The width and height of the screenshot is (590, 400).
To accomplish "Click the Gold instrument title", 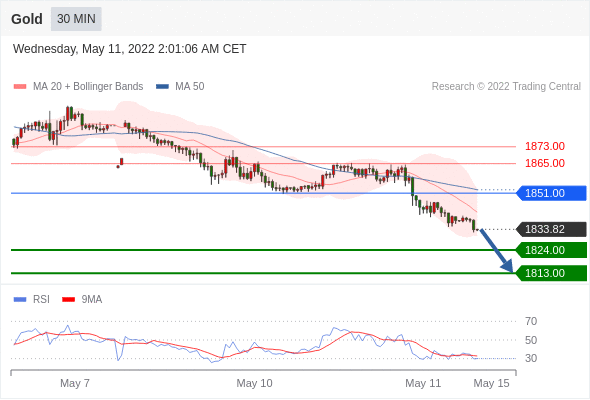I will coord(27,19).
